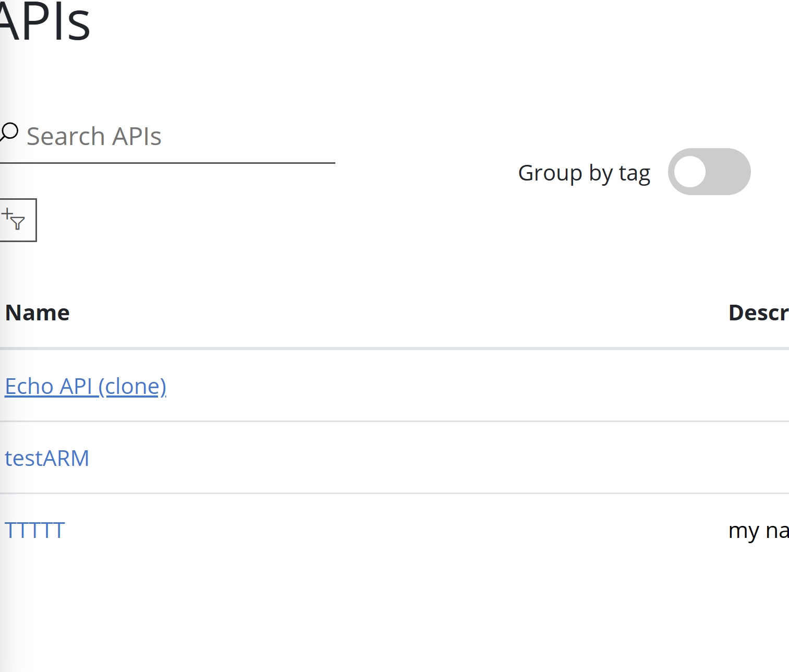Click the funnel glyph in filter button
Viewport: 789px width, 672px height.
click(18, 224)
